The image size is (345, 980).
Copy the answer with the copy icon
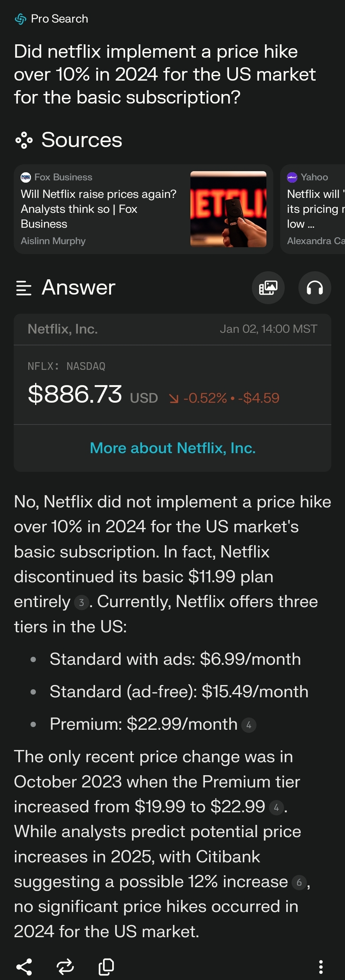pyautogui.click(x=106, y=967)
